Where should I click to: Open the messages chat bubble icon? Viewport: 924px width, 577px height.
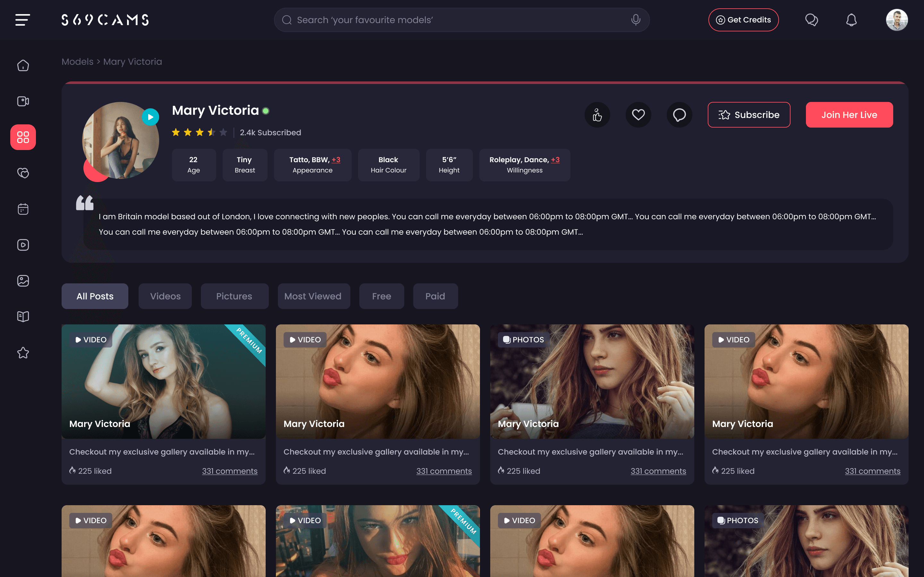pos(812,20)
